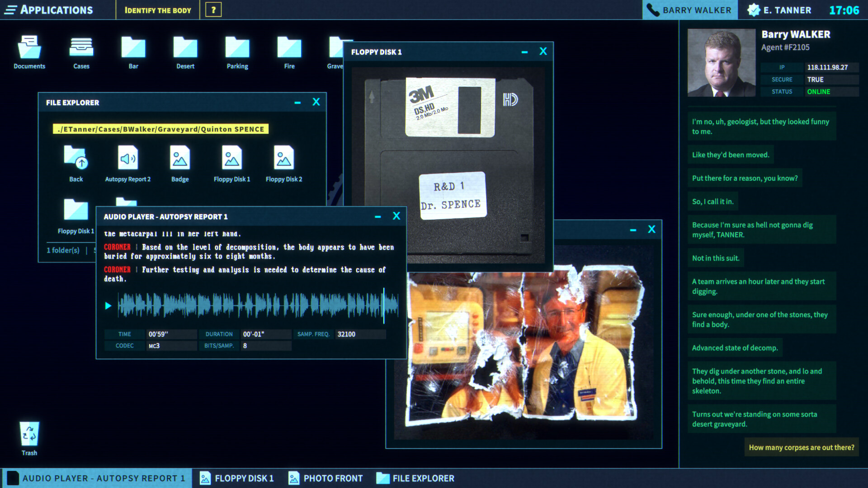Click the play button on Autopsy Report 1

(108, 305)
